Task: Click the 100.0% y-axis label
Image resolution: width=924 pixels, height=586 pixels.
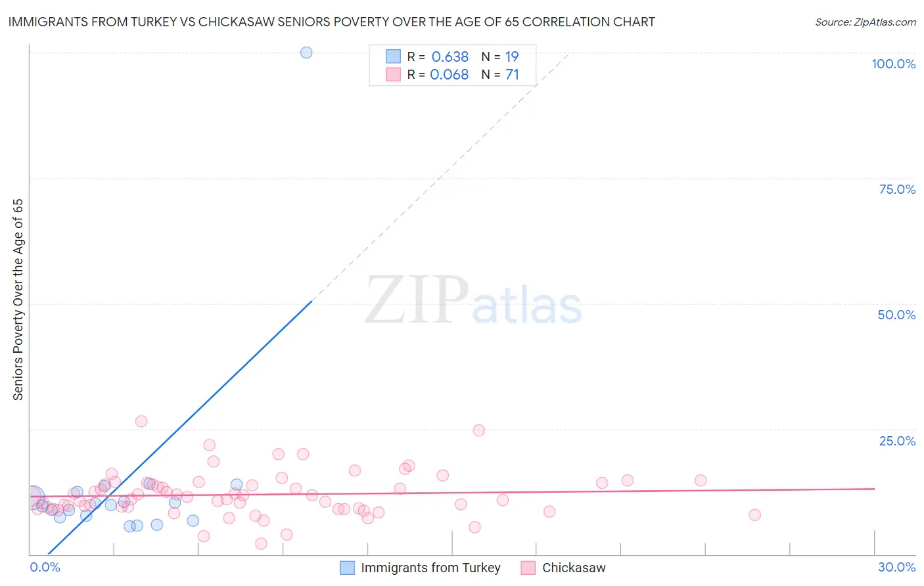Action: (x=893, y=64)
